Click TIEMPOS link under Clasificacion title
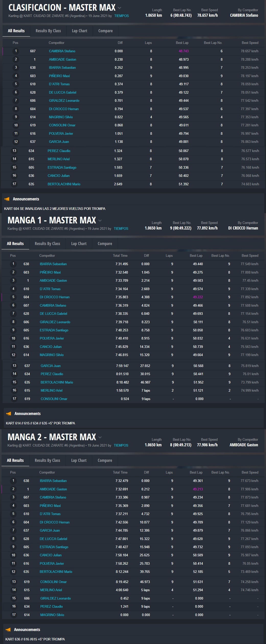The image size is (266, 644). [121, 16]
